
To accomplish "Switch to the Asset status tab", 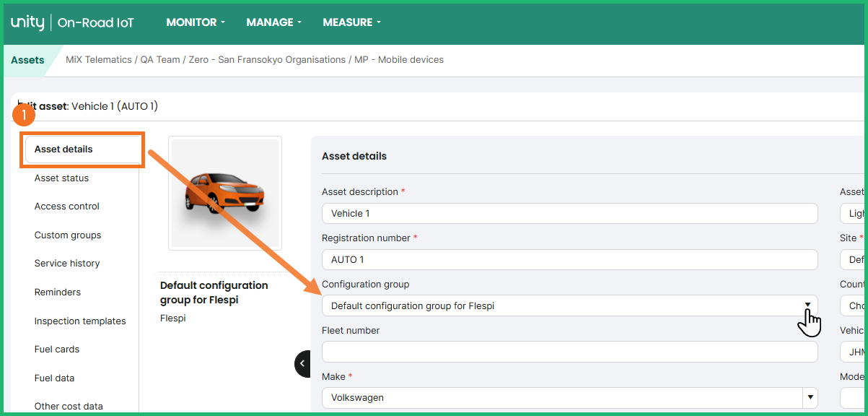I will [x=60, y=178].
